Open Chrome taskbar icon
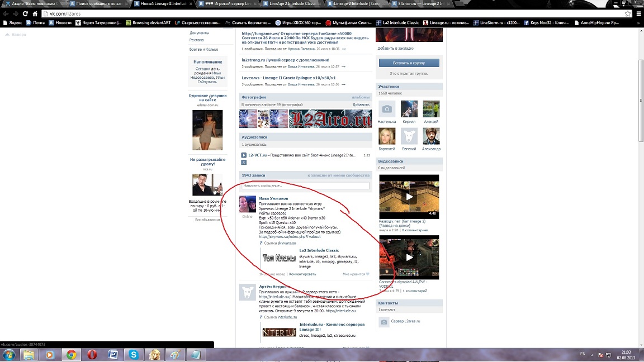The image size is (644, 362). coord(71,355)
